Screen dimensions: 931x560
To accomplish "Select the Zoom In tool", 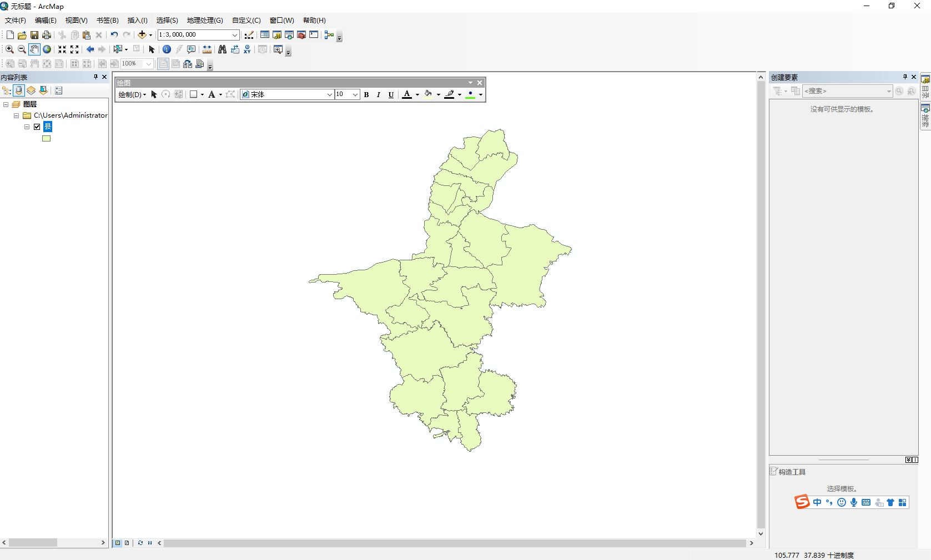I will [9, 49].
